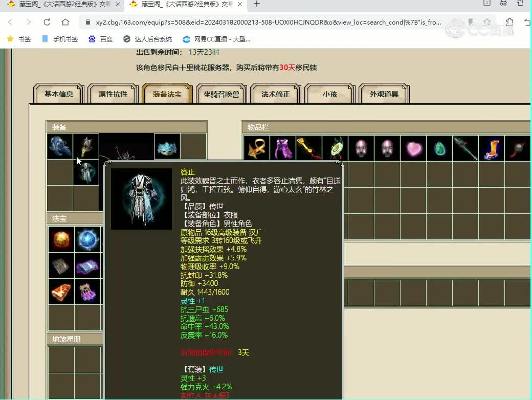Open the 网易CC直播 bookmark
The image size is (532, 400).
click(216, 39)
